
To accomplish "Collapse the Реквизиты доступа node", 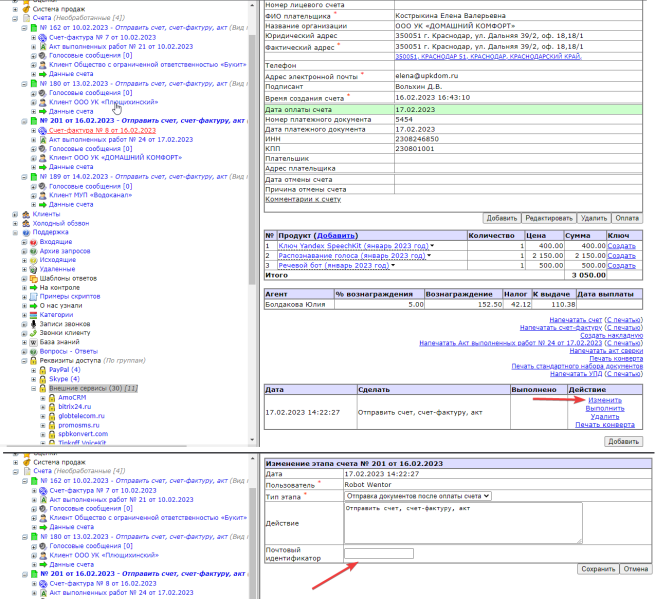I will [24, 361].
